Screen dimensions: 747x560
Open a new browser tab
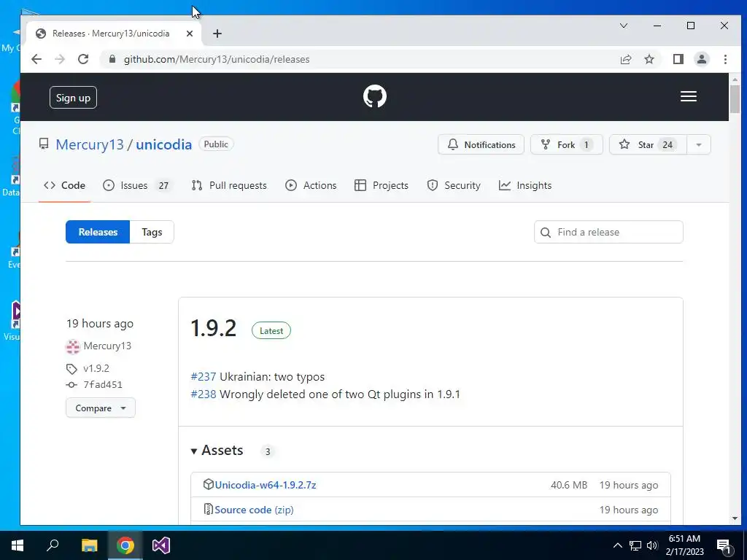(217, 34)
